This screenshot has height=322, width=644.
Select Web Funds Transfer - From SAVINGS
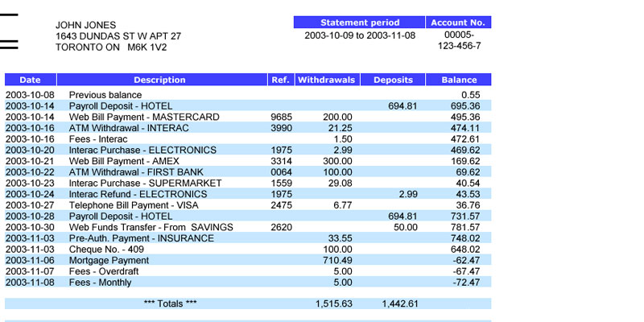click(x=151, y=228)
